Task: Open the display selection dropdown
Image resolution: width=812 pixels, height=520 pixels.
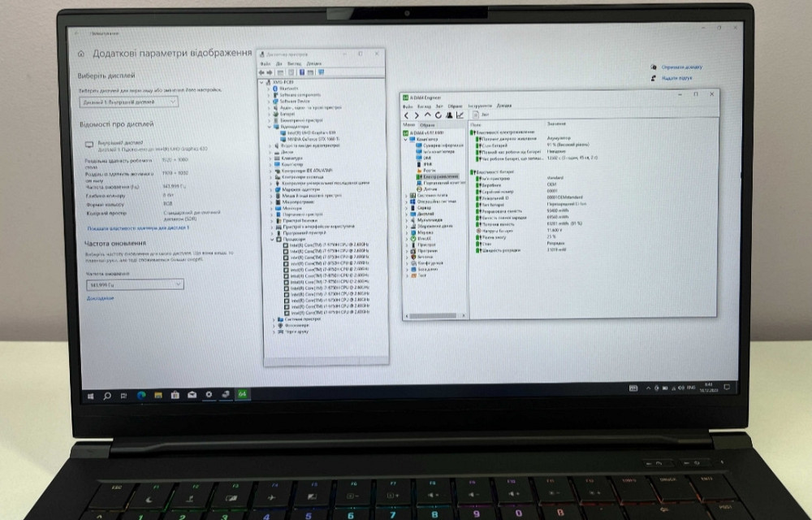Action: pyautogui.click(x=129, y=102)
